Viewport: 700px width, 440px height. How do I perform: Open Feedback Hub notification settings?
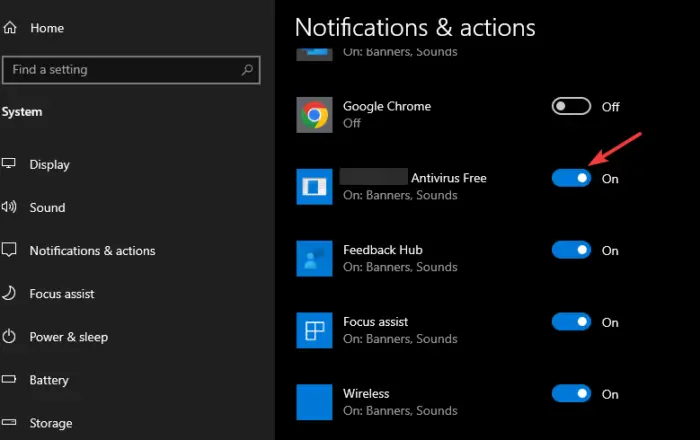click(x=383, y=250)
